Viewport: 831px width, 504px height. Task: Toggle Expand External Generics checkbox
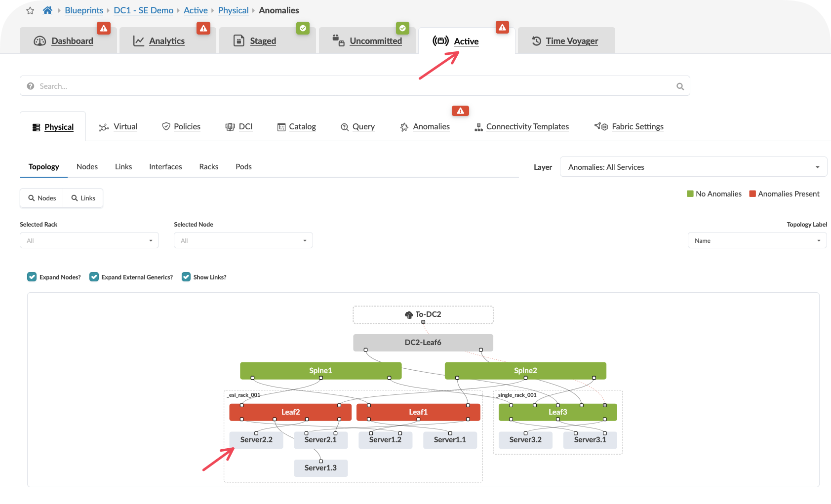coord(94,277)
